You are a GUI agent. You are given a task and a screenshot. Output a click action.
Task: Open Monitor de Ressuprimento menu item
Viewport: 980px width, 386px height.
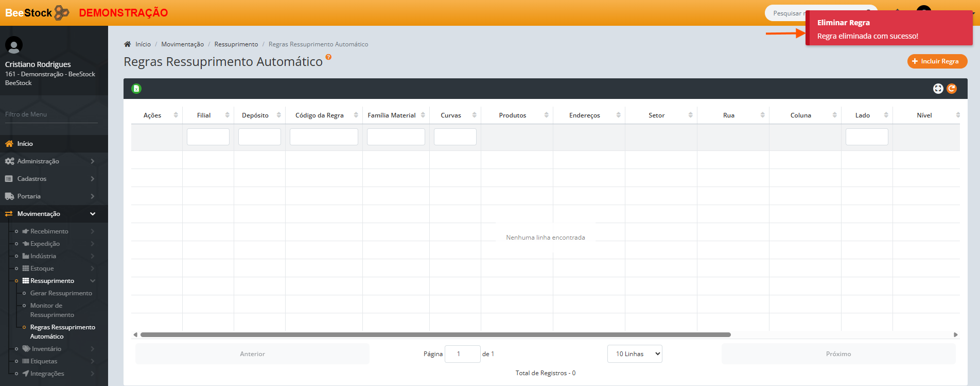pyautogui.click(x=52, y=310)
